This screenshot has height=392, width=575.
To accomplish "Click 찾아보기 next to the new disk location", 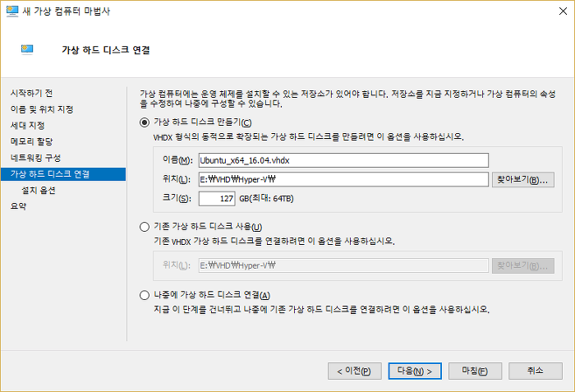I will 523,180.
